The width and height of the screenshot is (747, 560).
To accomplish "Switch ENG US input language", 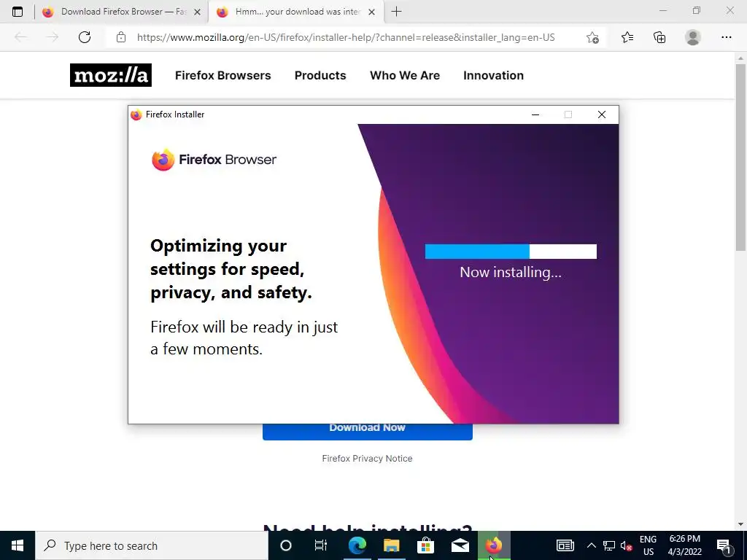I will click(648, 545).
